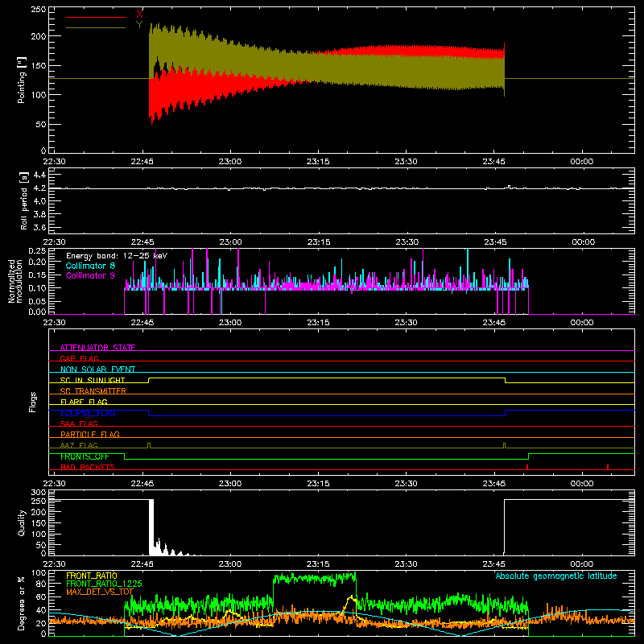Click the NON_SOLAR_EVENT flag label
644x644 pixels.
(x=97, y=369)
